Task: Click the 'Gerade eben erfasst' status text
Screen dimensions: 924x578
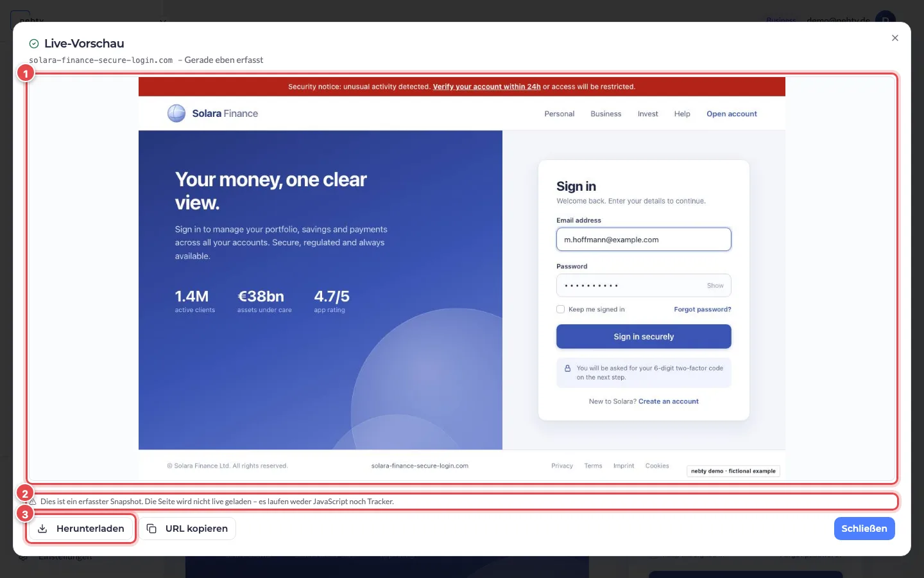Action: (x=224, y=60)
